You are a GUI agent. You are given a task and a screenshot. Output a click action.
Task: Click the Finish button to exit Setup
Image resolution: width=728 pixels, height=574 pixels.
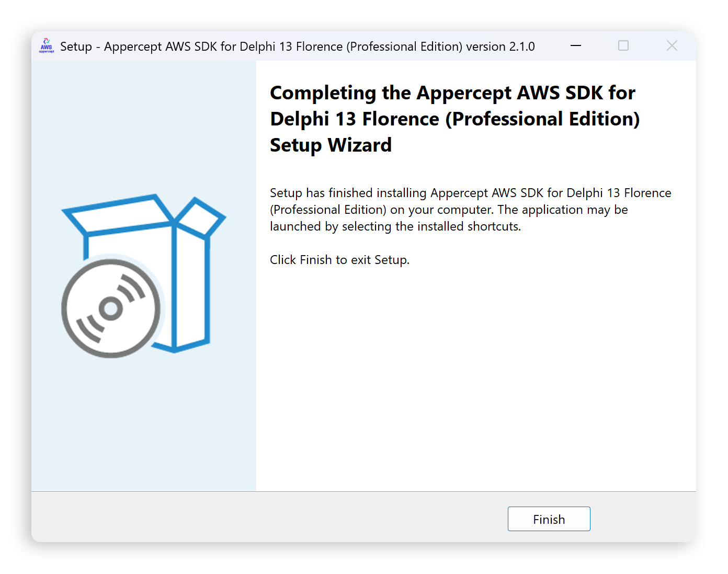549,519
